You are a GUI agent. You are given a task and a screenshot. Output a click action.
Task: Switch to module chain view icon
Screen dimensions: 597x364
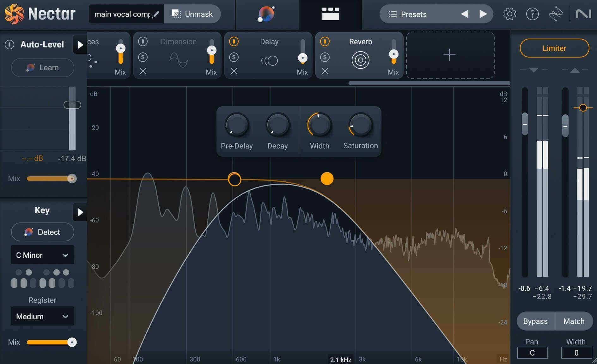click(330, 14)
